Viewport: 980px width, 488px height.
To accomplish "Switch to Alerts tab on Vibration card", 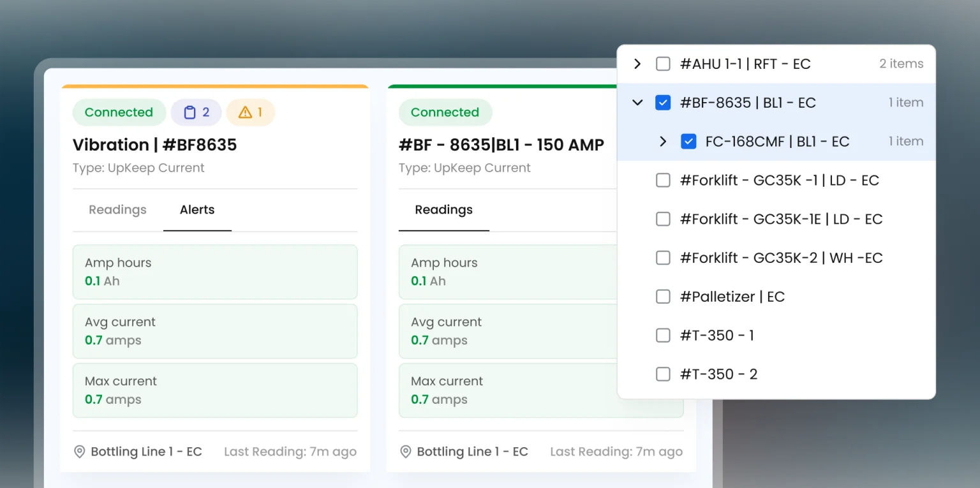I will coord(197,210).
